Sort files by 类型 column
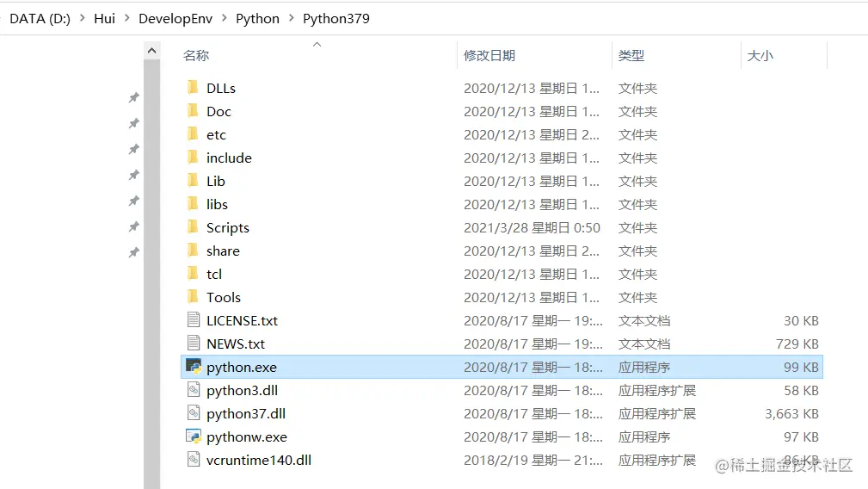Screen dimensions: 868x489 click(x=631, y=55)
